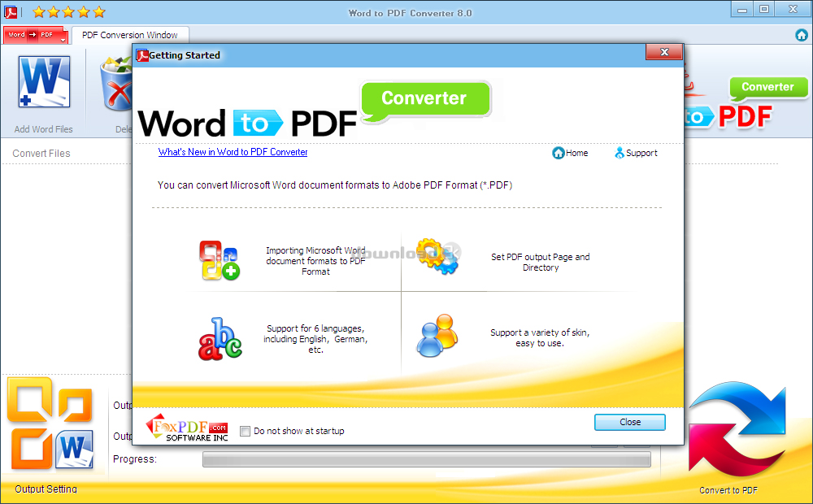The height and width of the screenshot is (504, 813).
Task: Click the FoxPDF Software logo
Action: (x=186, y=428)
